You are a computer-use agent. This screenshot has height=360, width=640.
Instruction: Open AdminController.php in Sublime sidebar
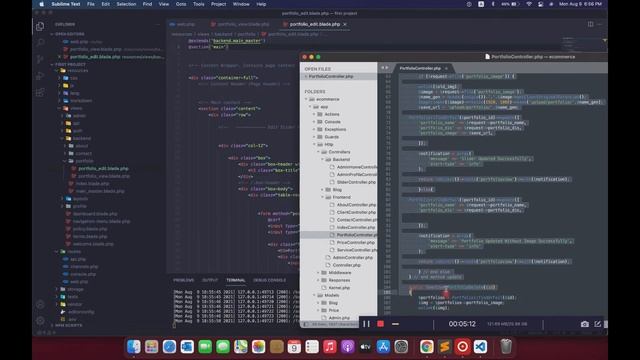coord(352,258)
